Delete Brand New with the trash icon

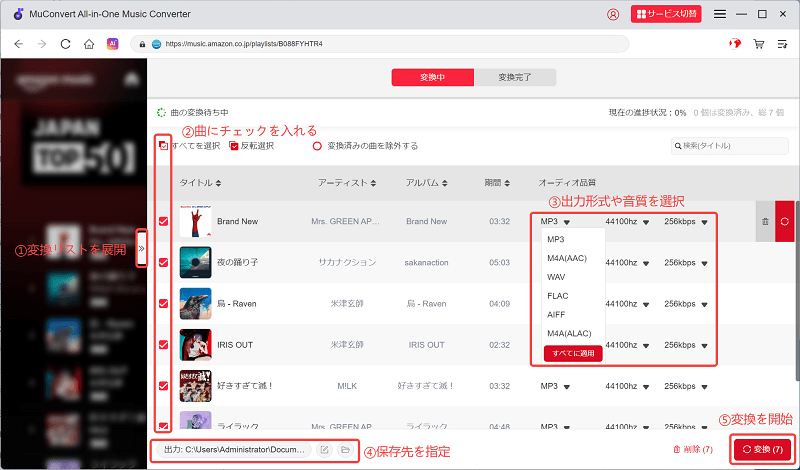765,221
